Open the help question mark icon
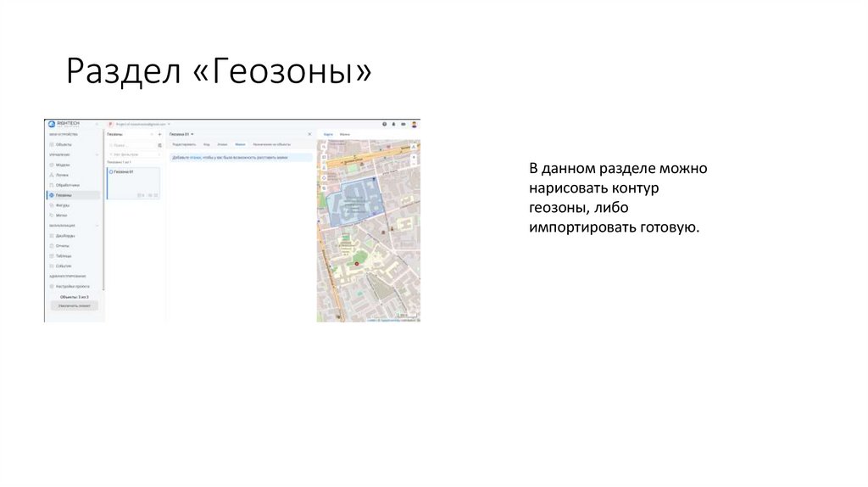 tap(385, 124)
